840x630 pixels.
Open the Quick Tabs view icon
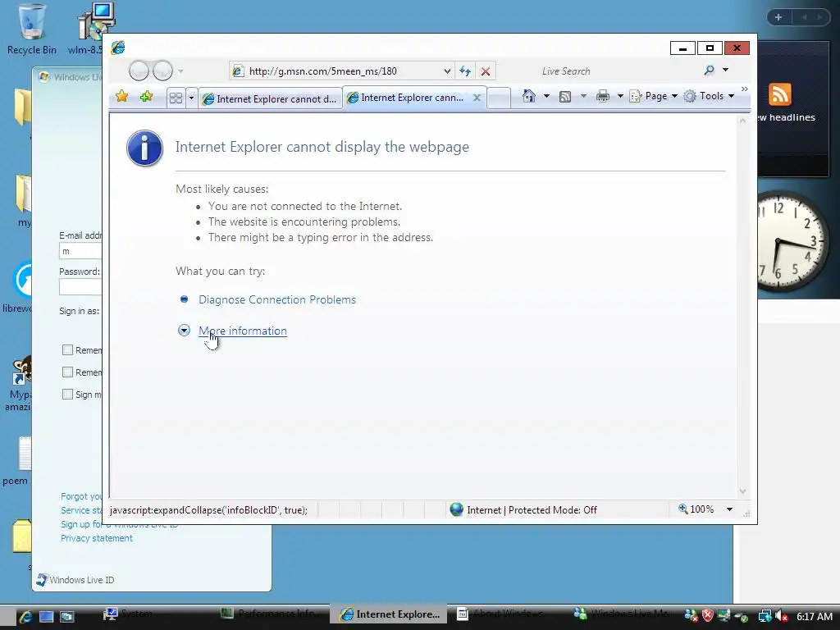[x=176, y=98]
